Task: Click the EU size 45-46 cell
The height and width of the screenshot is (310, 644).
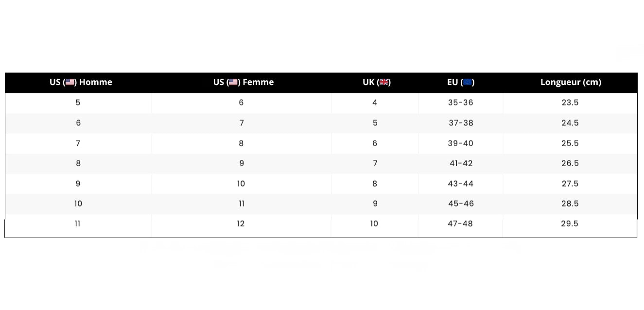Action: click(x=460, y=204)
